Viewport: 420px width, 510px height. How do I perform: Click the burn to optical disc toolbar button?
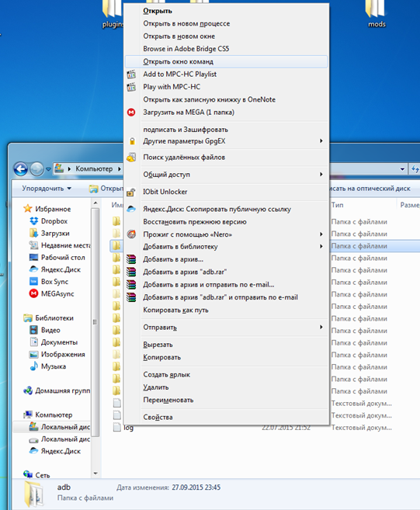click(x=370, y=189)
